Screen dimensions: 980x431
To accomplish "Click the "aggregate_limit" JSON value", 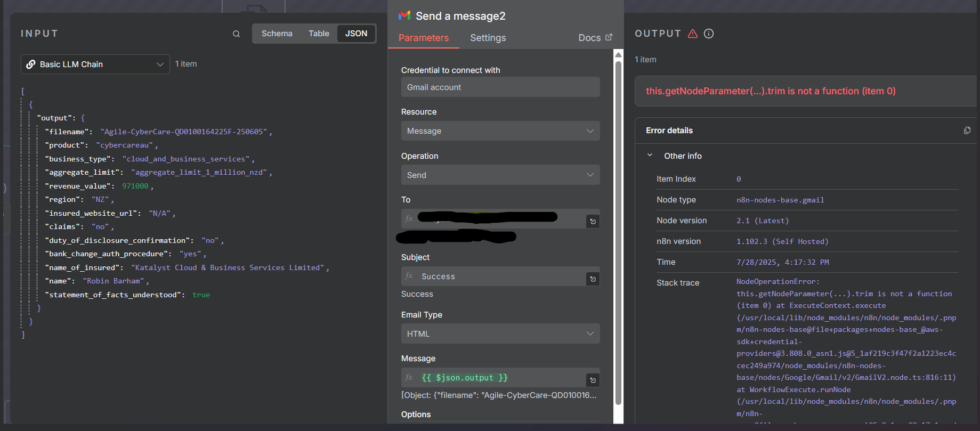I will [x=199, y=172].
